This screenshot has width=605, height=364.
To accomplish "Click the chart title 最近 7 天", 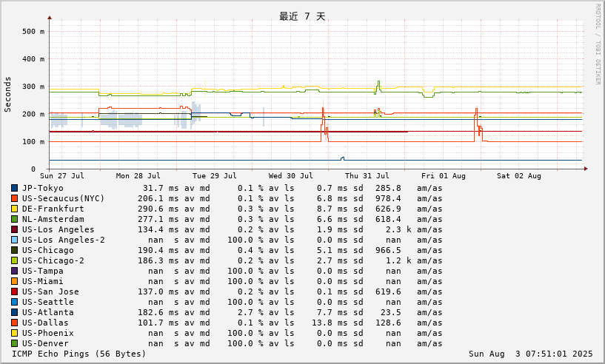I will tap(302, 16).
